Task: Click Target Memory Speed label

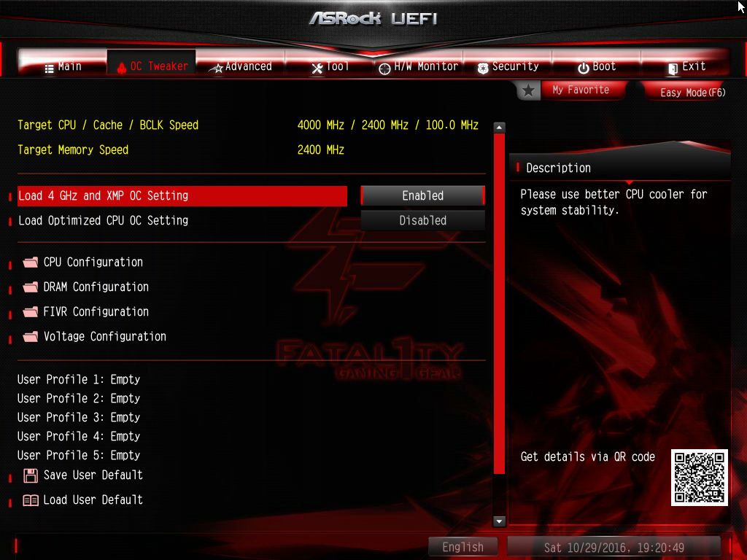Action: [x=73, y=150]
